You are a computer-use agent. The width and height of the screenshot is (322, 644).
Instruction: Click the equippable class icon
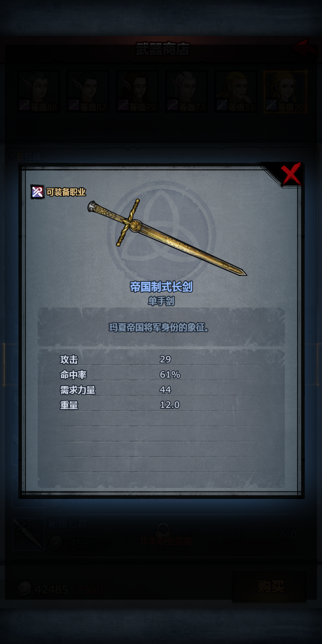(38, 192)
